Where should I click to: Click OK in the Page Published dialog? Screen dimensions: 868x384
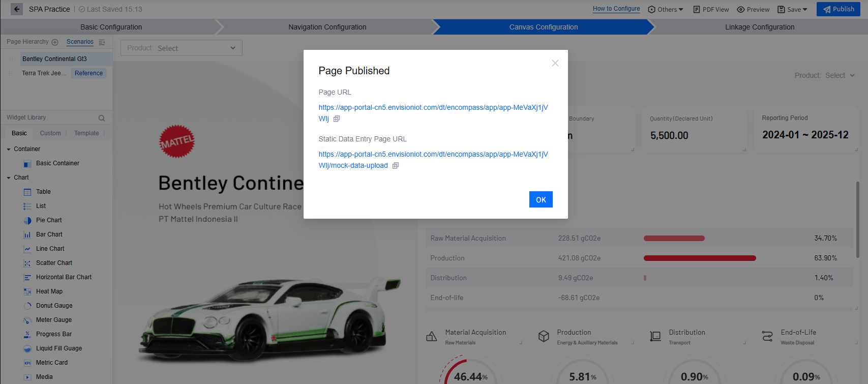[541, 199]
